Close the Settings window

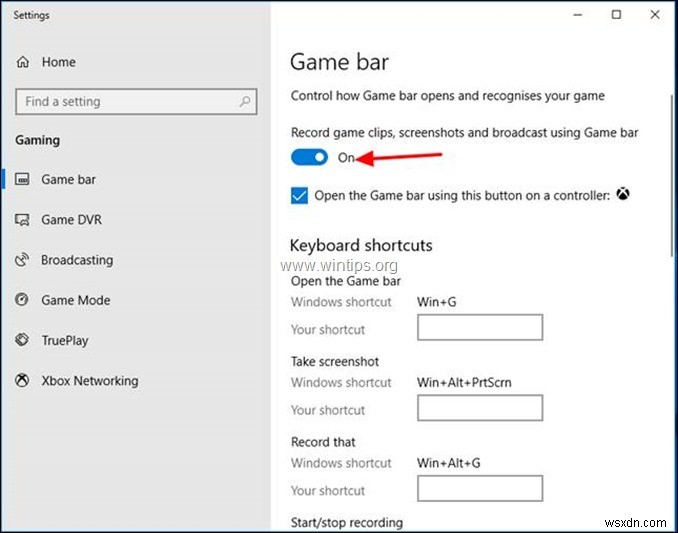click(x=655, y=15)
